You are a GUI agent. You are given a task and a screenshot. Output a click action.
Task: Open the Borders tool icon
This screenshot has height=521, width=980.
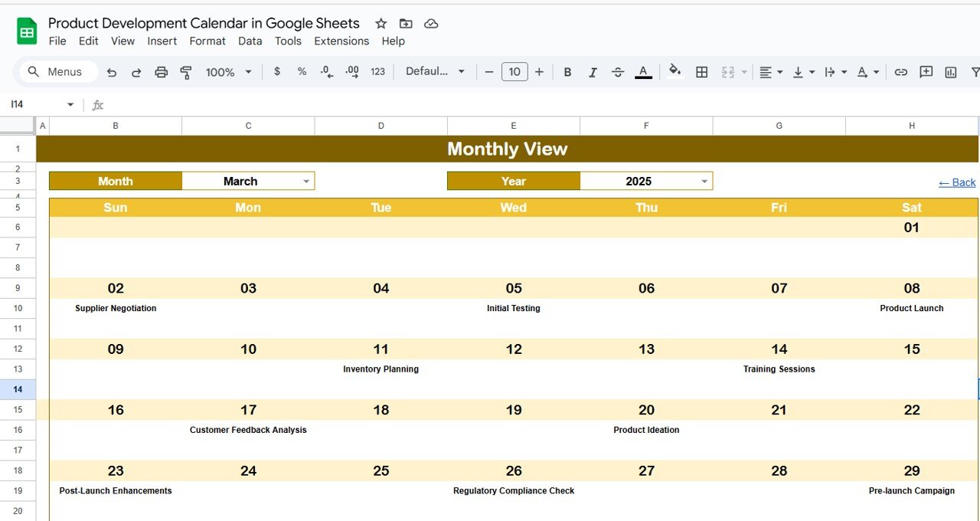701,72
